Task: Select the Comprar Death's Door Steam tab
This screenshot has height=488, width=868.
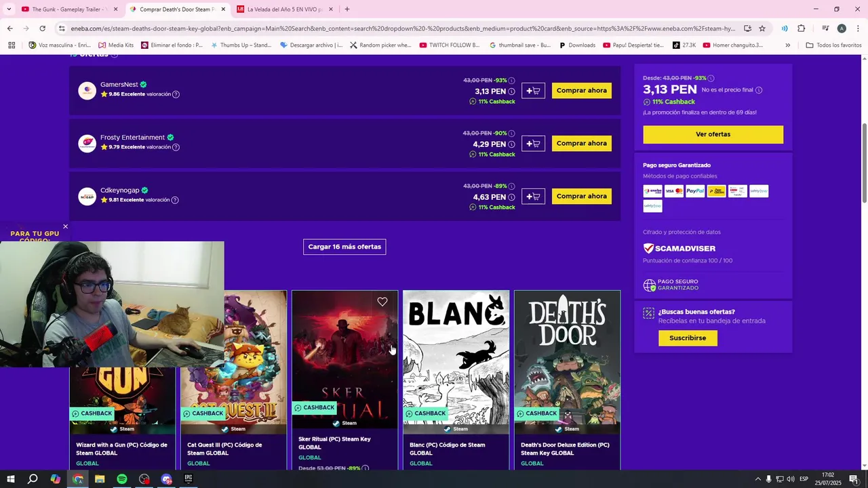Action: coord(176,9)
